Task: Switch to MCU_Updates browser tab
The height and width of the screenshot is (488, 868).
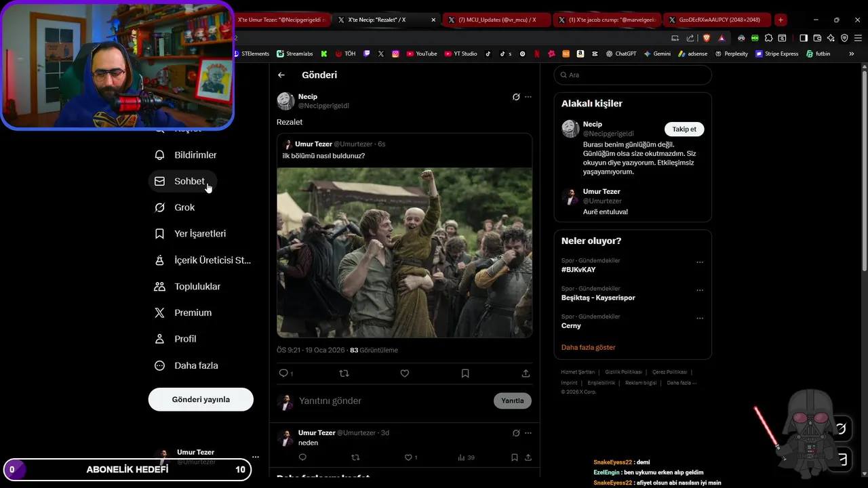Action: coord(497,20)
